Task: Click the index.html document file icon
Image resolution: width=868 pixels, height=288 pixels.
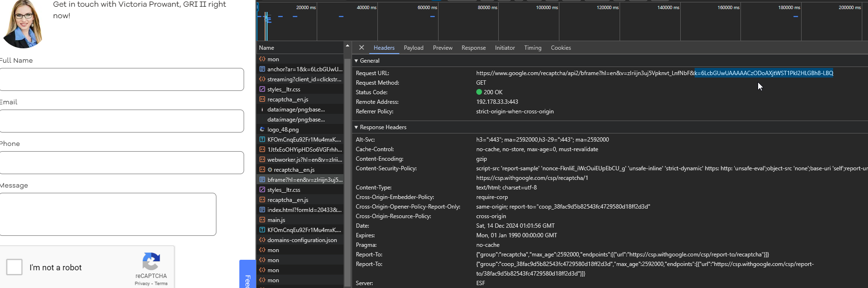Action: (262, 210)
